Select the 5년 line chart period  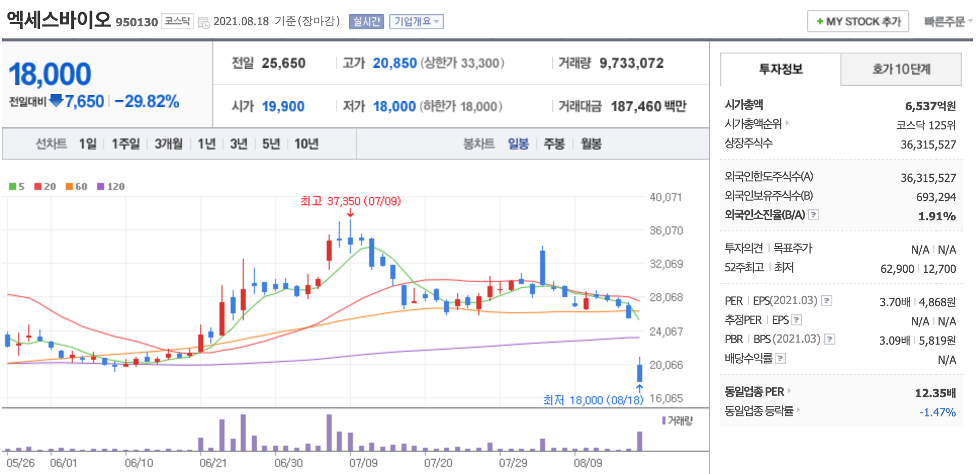271,144
